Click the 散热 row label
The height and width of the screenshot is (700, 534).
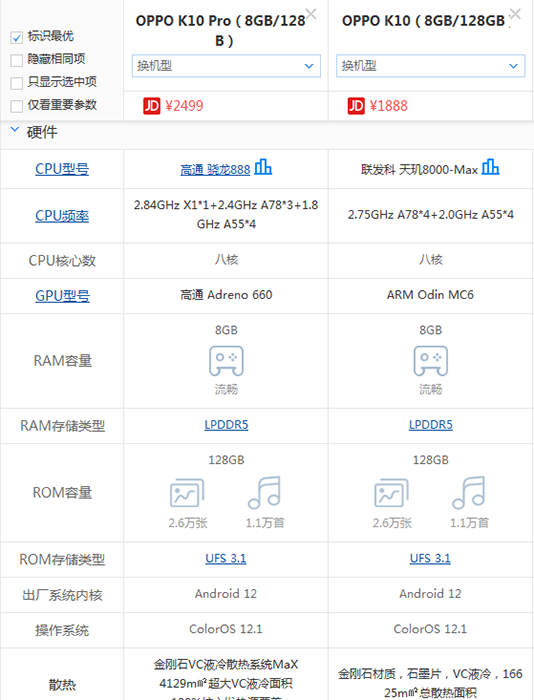click(x=63, y=684)
